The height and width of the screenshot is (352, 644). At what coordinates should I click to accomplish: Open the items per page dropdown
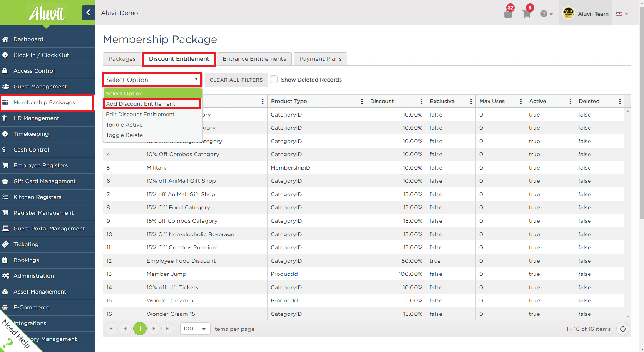click(195, 329)
